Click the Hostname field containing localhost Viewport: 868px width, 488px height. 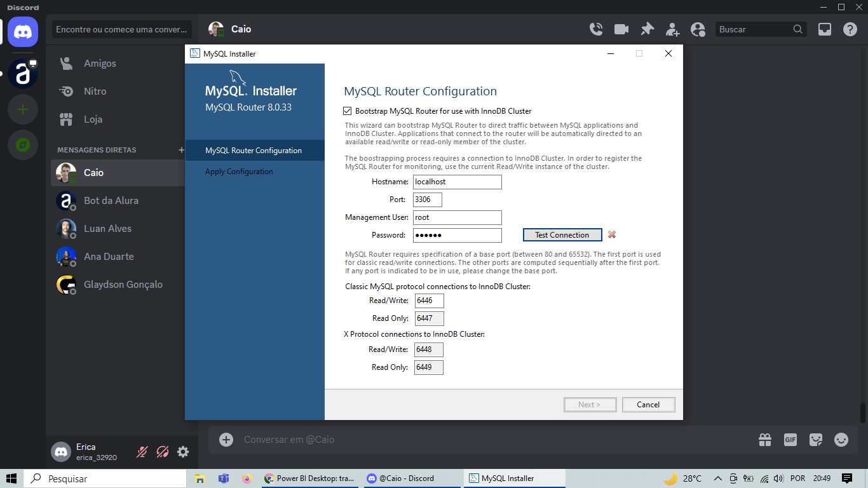458,182
